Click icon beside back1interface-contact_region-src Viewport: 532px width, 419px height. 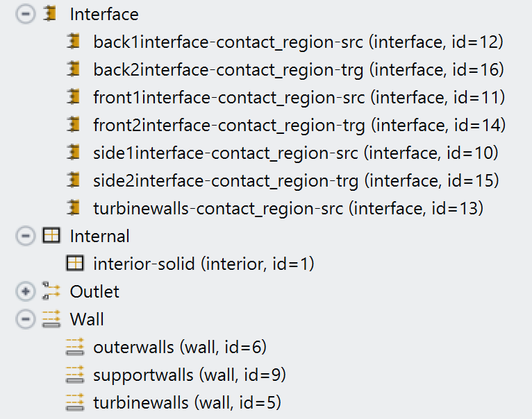[x=74, y=42]
